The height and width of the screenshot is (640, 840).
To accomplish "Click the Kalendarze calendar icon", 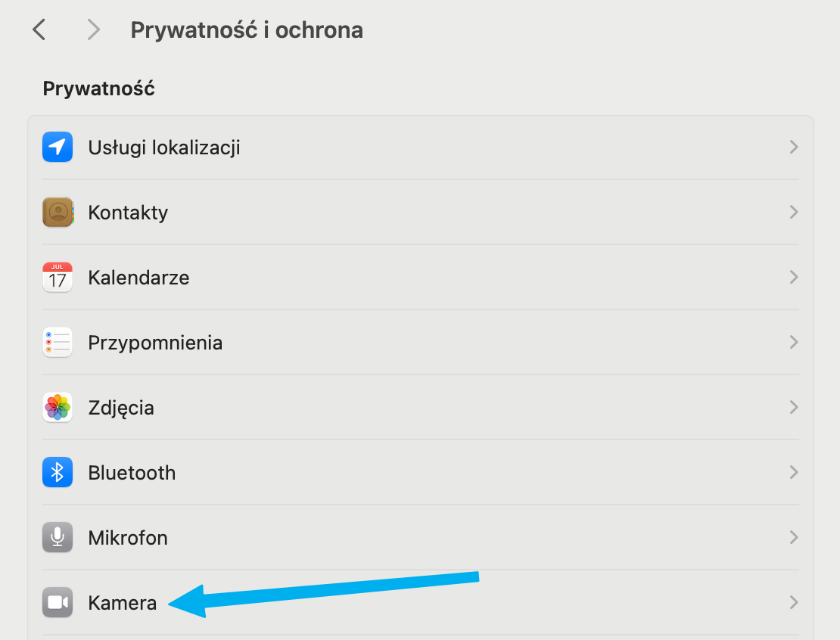I will [x=58, y=278].
